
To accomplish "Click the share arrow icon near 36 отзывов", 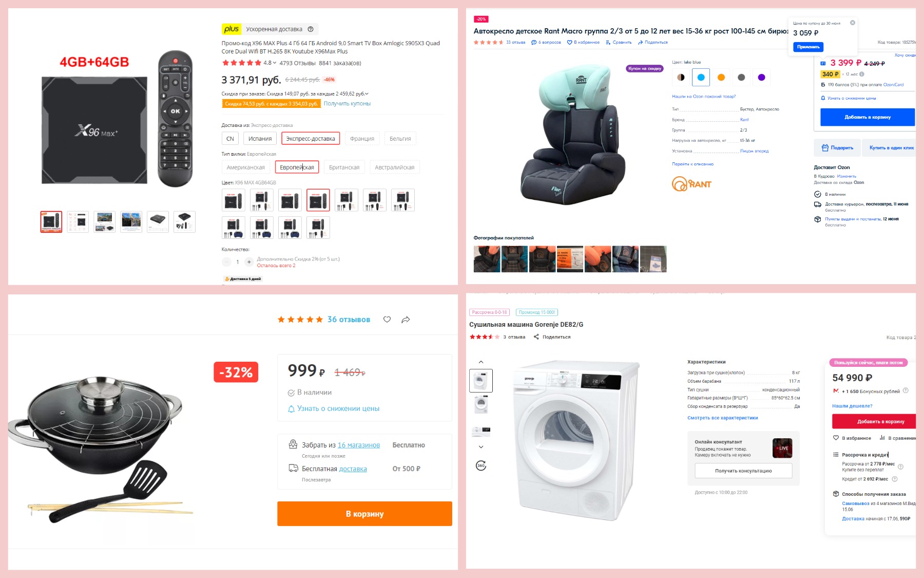I will click(x=406, y=320).
